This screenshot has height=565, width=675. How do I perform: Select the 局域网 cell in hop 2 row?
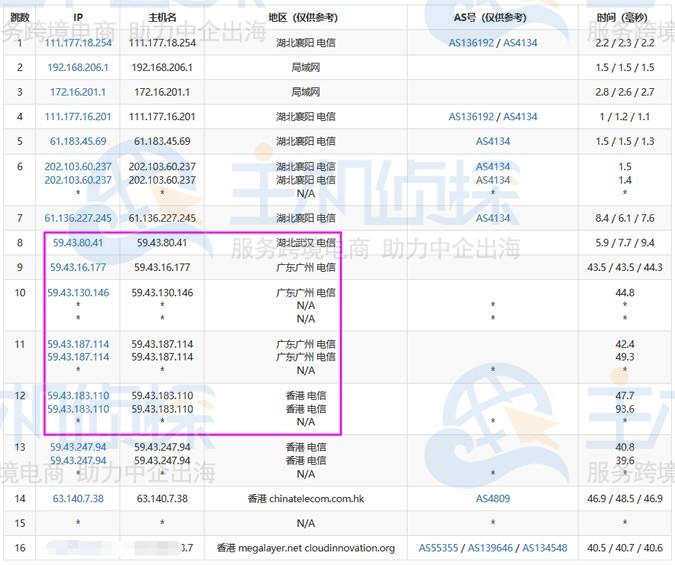(x=306, y=67)
